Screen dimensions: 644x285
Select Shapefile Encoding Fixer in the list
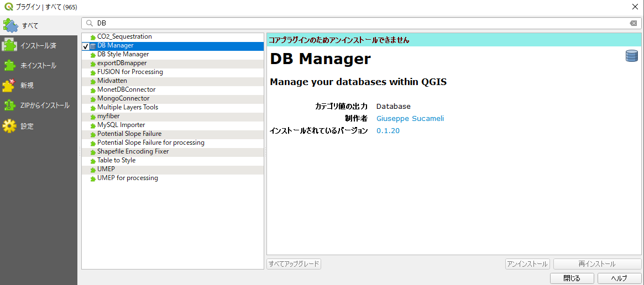click(133, 151)
